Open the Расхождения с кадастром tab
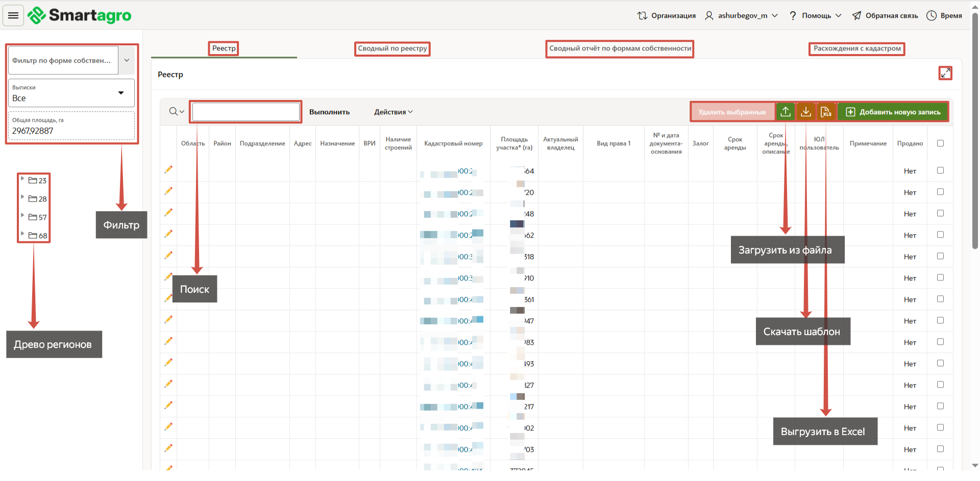Screen dimensions: 980x481 point(856,48)
